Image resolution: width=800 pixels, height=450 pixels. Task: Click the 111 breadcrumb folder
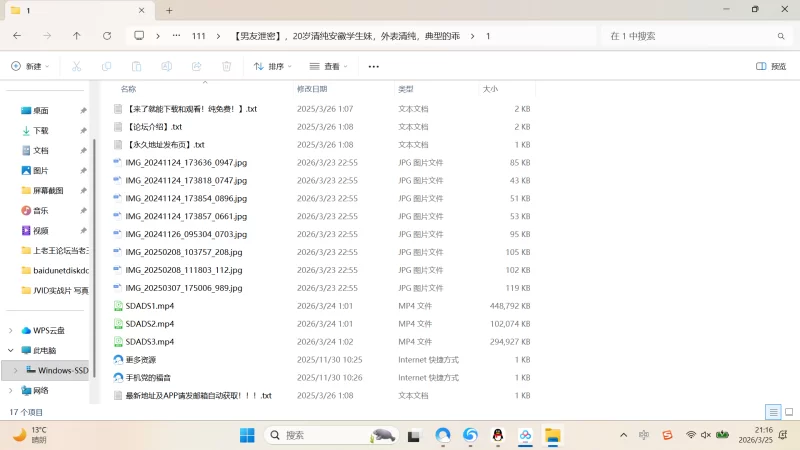[198, 35]
